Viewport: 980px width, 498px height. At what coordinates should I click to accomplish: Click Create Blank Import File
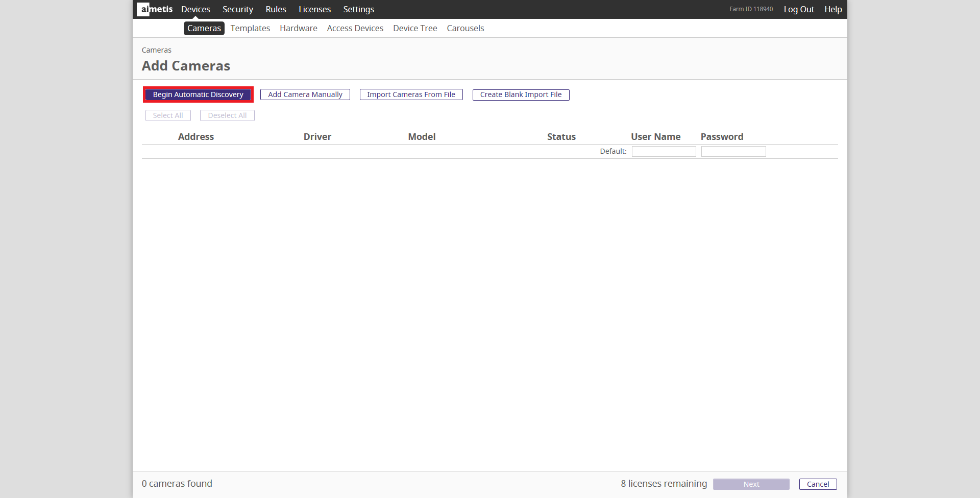(x=521, y=94)
